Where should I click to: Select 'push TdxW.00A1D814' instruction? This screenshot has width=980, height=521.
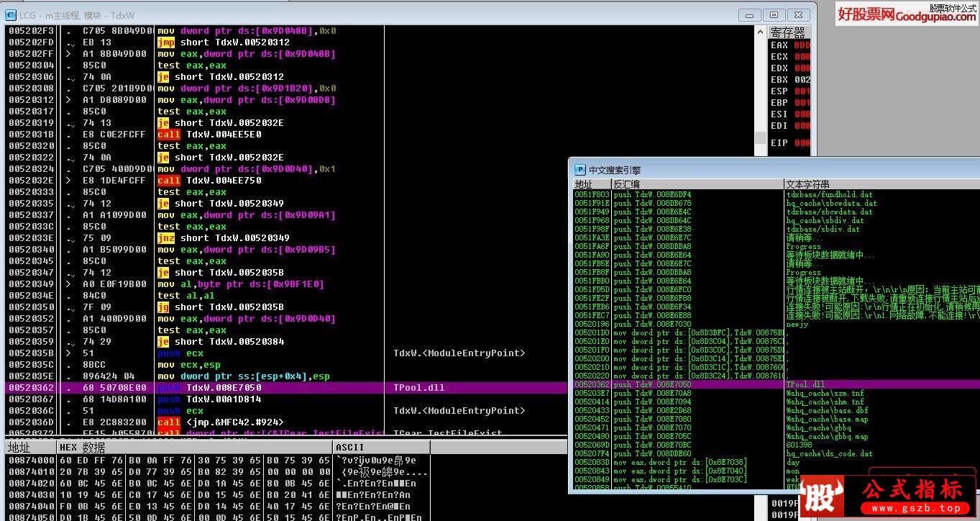(x=209, y=399)
